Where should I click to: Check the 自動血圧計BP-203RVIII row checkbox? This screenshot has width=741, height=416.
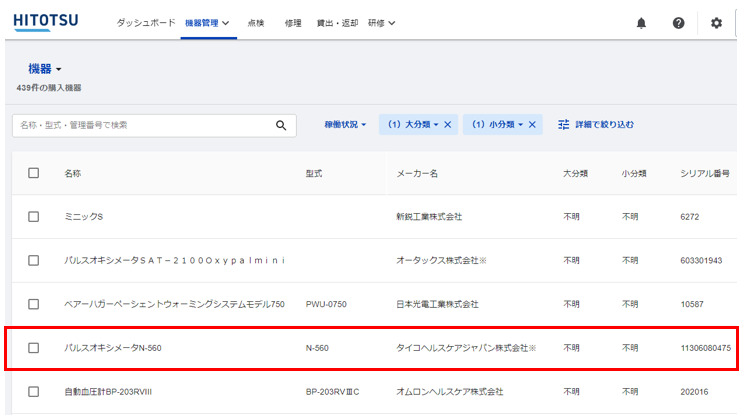tap(34, 391)
